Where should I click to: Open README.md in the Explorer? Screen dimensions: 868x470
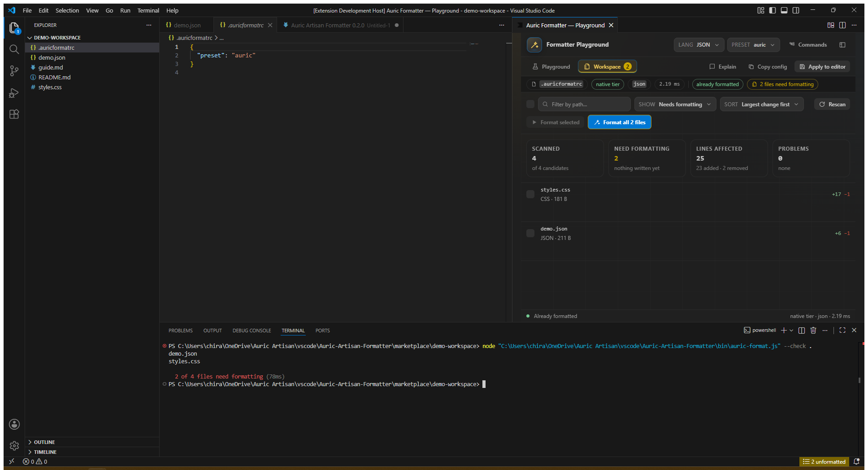coord(92,77)
